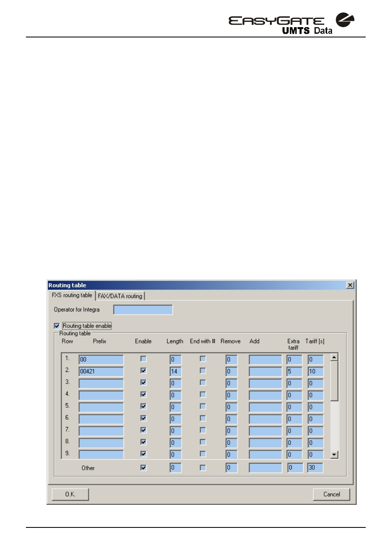Click the Length field in row 1

175,360
